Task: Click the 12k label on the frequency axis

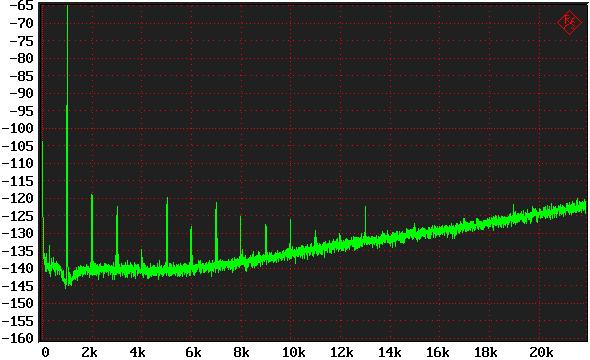Action: (342, 352)
